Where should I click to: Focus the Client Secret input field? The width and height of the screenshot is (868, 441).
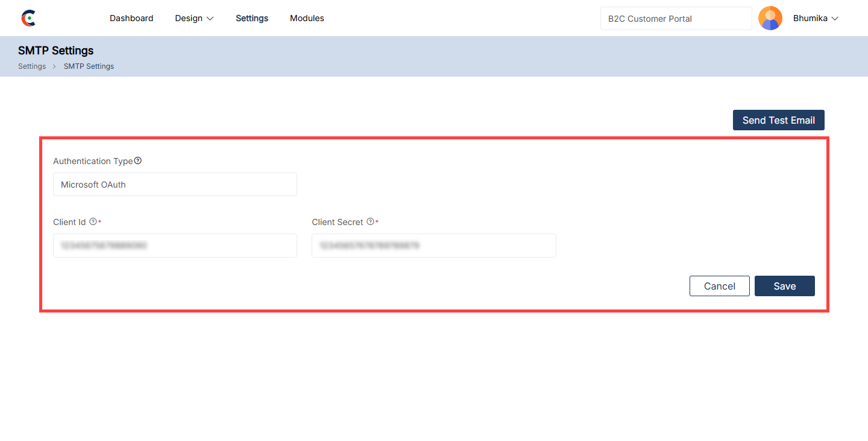point(433,246)
